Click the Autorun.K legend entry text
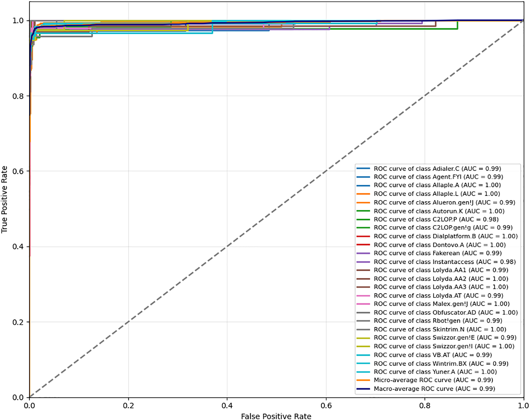The height and width of the screenshot is (420, 530). pos(439,211)
